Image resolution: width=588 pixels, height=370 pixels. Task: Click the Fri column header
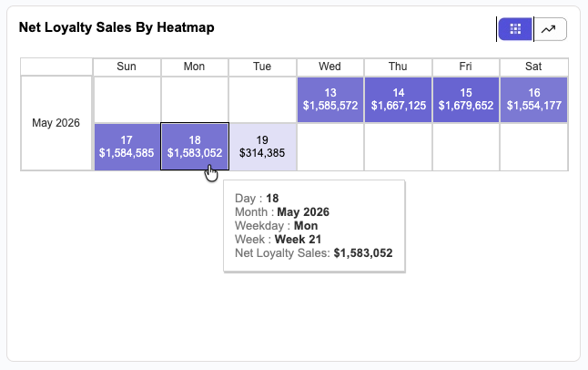coord(466,67)
